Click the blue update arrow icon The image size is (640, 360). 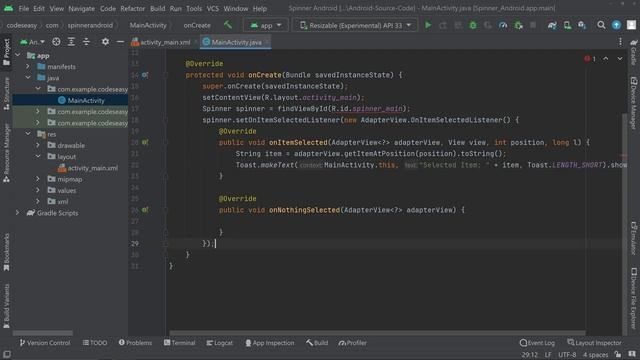point(616,25)
